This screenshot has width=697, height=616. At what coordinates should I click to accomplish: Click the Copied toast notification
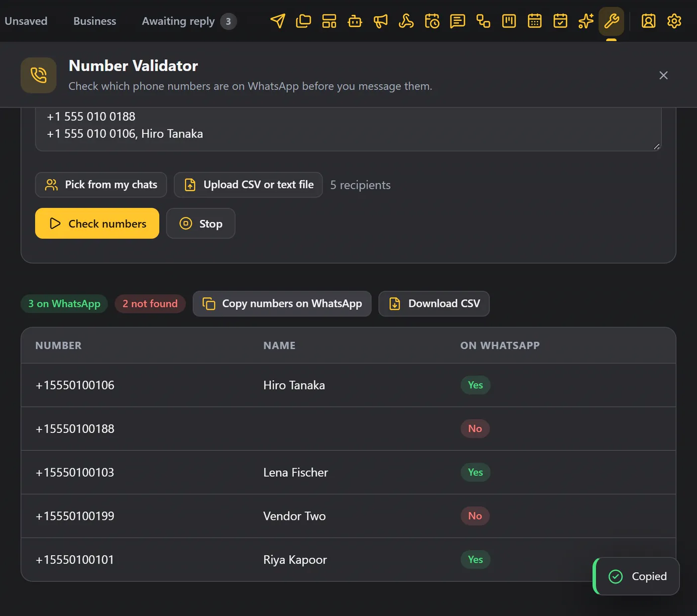[636, 576]
